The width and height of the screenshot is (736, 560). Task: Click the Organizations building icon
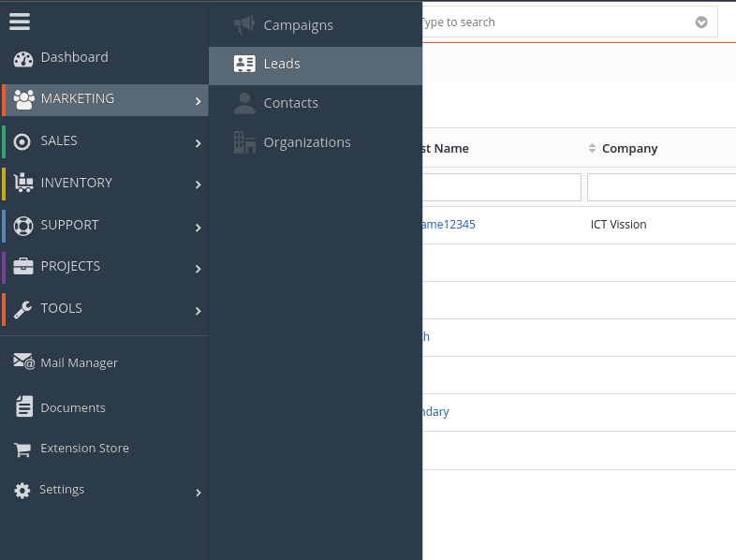(244, 142)
